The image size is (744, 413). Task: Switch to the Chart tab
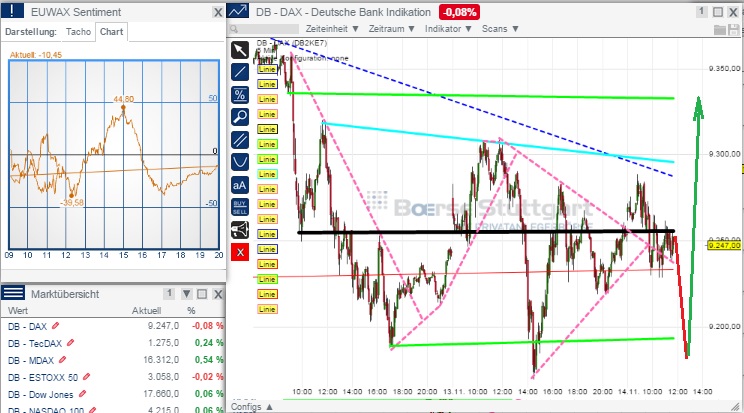112,32
